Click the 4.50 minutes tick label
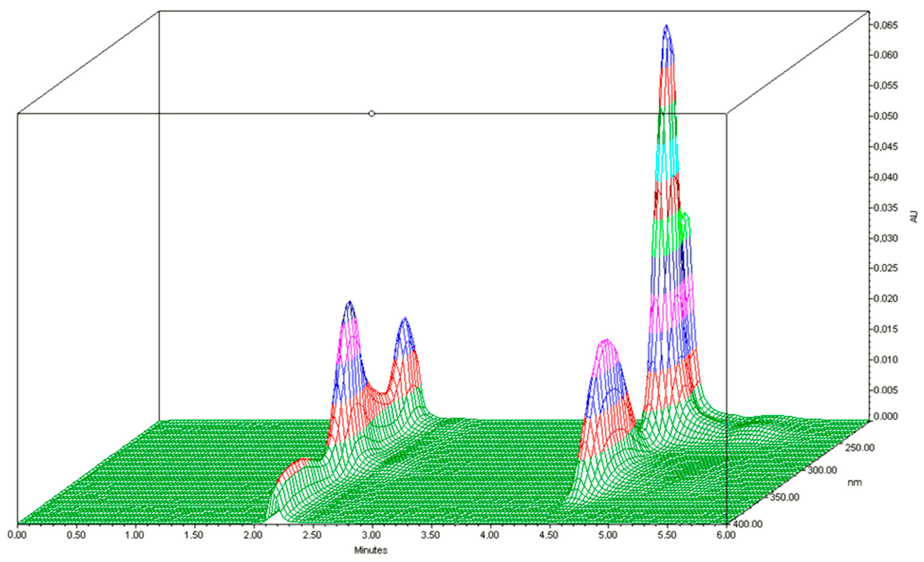Image resolution: width=924 pixels, height=562 pixels. click(x=549, y=535)
